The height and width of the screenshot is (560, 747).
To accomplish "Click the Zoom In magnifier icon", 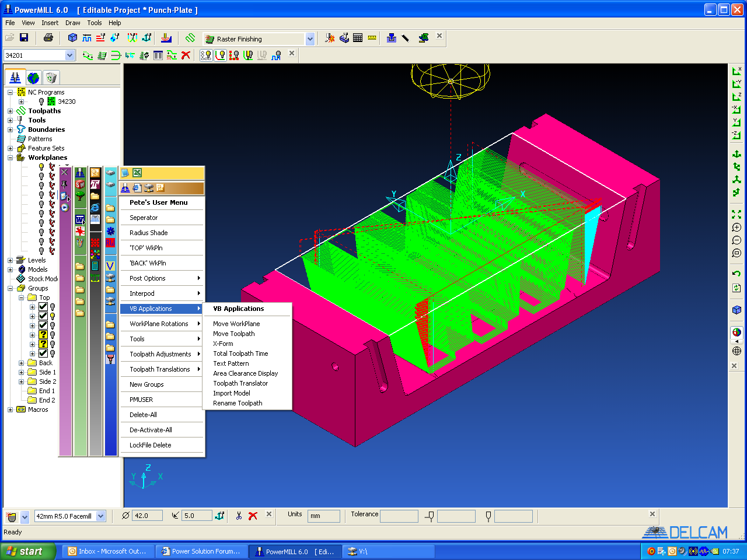I will (736, 228).
